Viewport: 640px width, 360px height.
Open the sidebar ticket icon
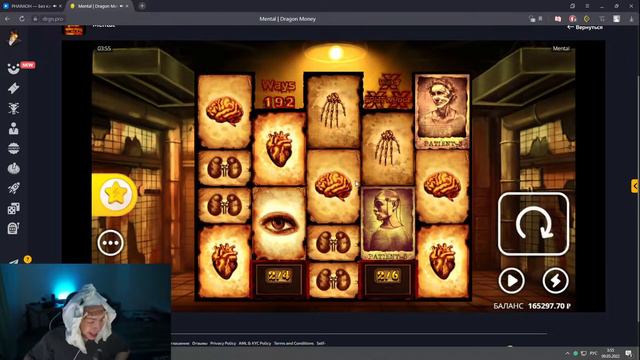13,88
